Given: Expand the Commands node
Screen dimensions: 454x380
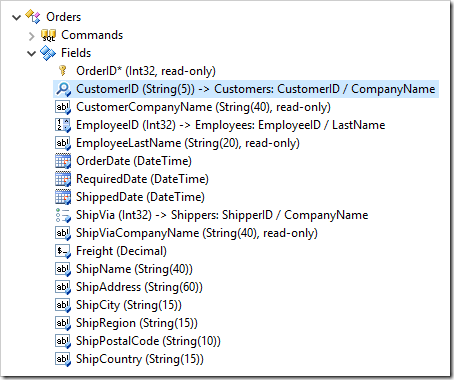Looking at the screenshot, I should (x=32, y=36).
